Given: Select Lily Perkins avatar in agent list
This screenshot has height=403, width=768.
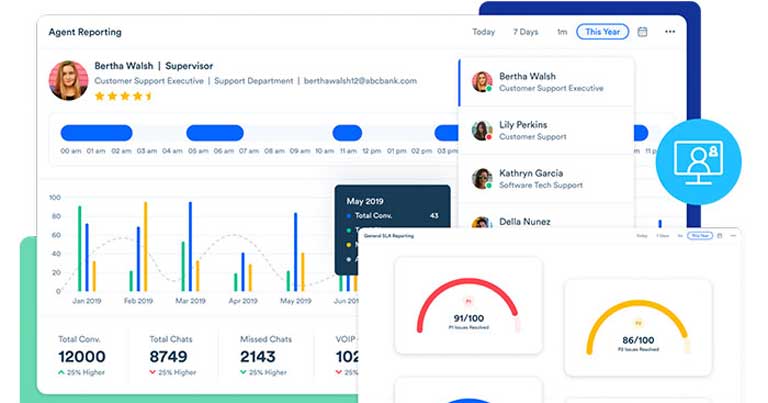Looking at the screenshot, I should [482, 130].
